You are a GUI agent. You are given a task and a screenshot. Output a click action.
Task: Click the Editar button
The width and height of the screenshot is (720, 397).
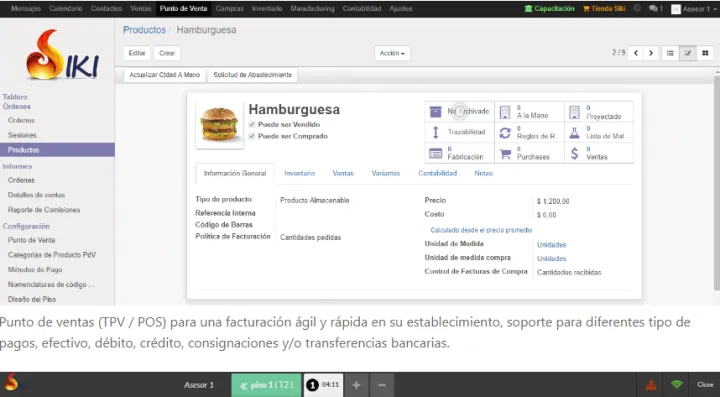pyautogui.click(x=137, y=53)
